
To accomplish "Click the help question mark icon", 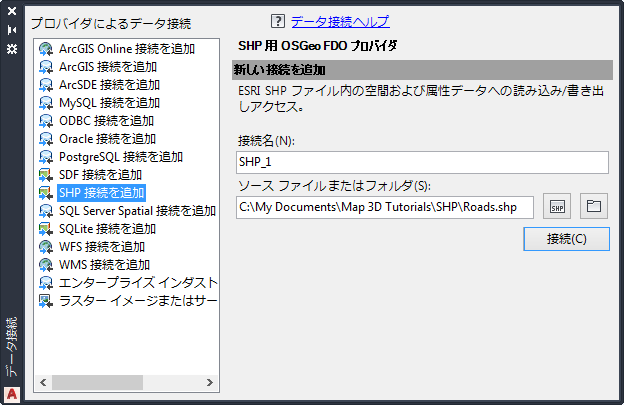I will pos(278,21).
